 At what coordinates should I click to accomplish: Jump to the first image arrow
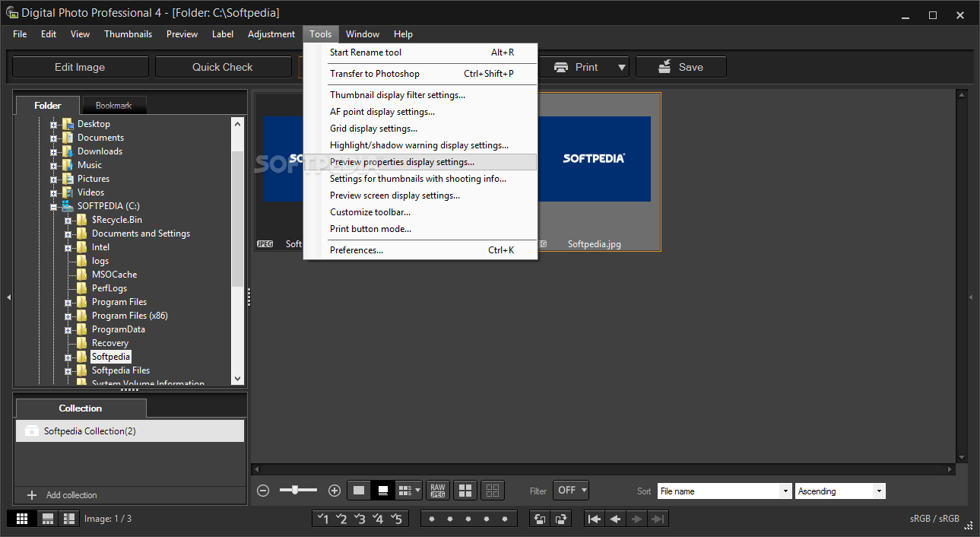point(595,519)
